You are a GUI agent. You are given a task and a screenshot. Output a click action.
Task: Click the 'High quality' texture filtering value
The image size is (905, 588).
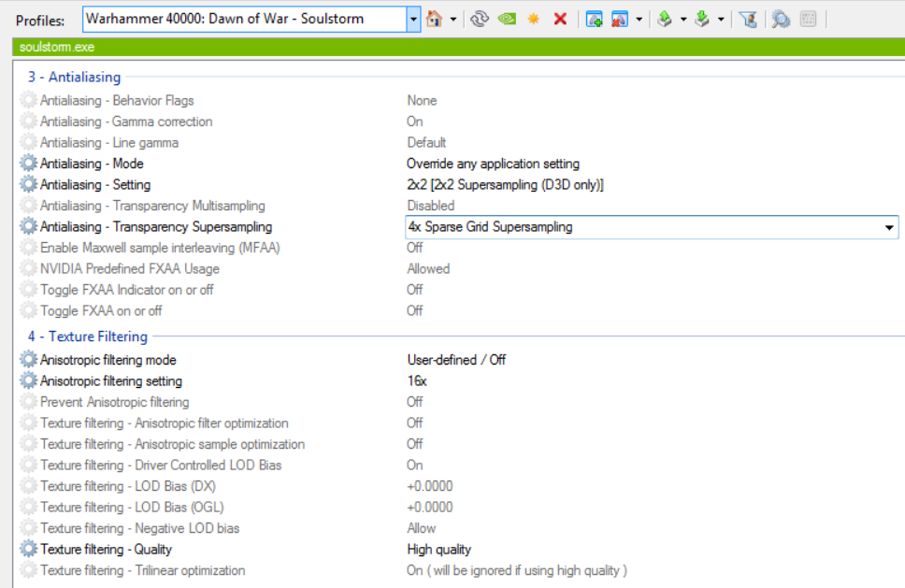coord(439,550)
